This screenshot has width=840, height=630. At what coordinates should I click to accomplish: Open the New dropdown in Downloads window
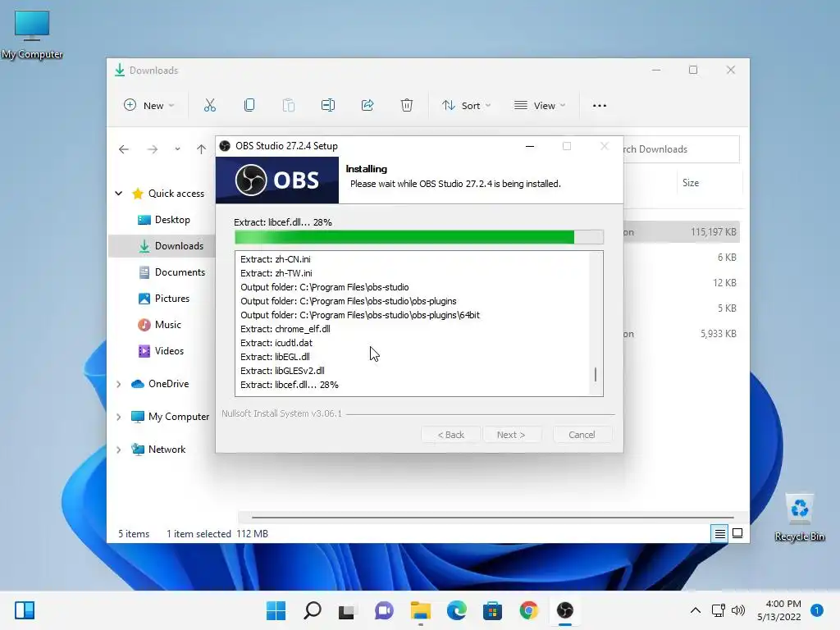coord(149,106)
